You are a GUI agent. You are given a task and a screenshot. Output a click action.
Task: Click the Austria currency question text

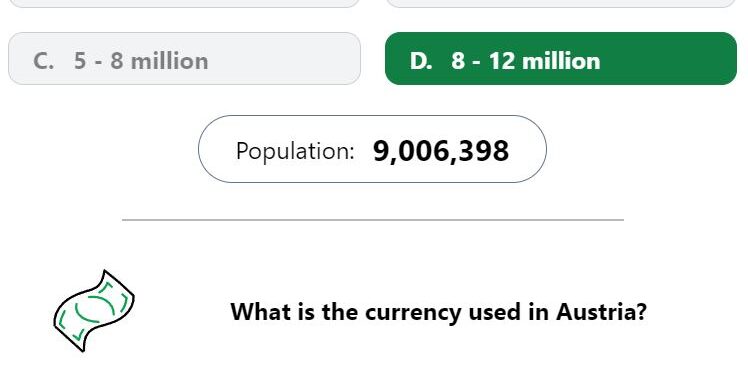tap(438, 312)
